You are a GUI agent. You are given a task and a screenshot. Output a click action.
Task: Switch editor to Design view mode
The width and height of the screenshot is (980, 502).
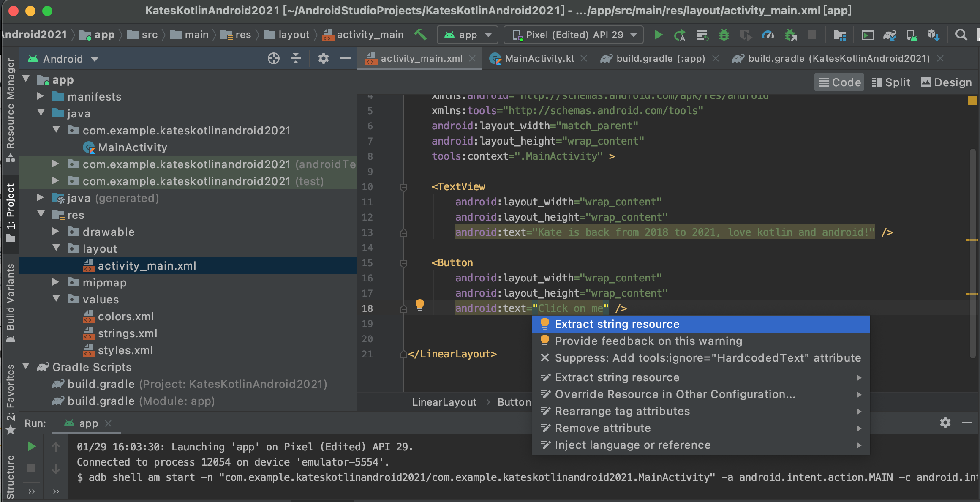click(x=947, y=82)
